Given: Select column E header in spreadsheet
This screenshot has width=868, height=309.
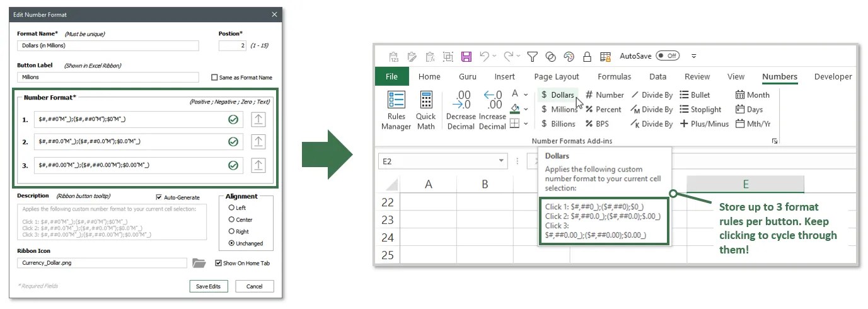Looking at the screenshot, I should coord(745,184).
